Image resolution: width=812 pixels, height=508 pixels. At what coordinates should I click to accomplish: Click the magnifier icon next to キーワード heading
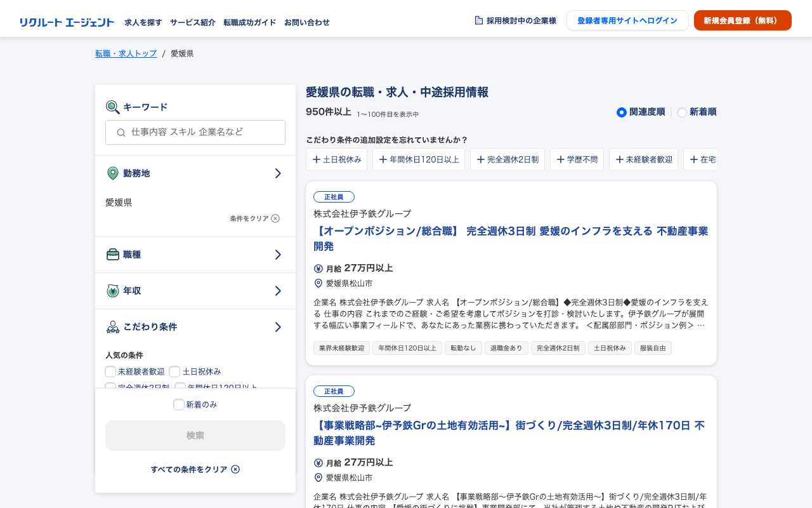point(112,107)
